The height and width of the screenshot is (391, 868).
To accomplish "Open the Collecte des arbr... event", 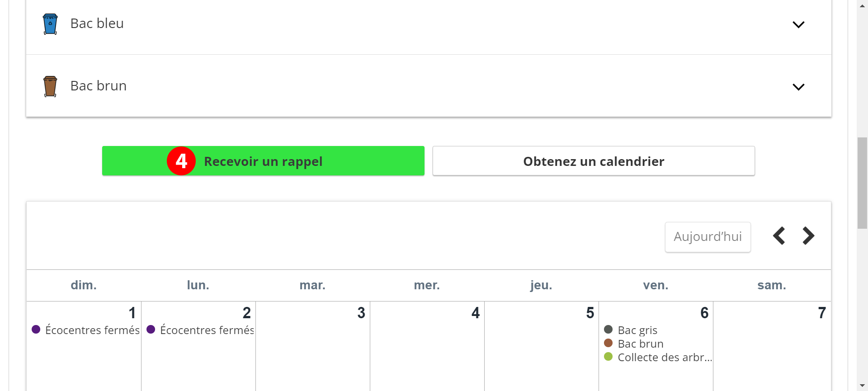I will [664, 358].
